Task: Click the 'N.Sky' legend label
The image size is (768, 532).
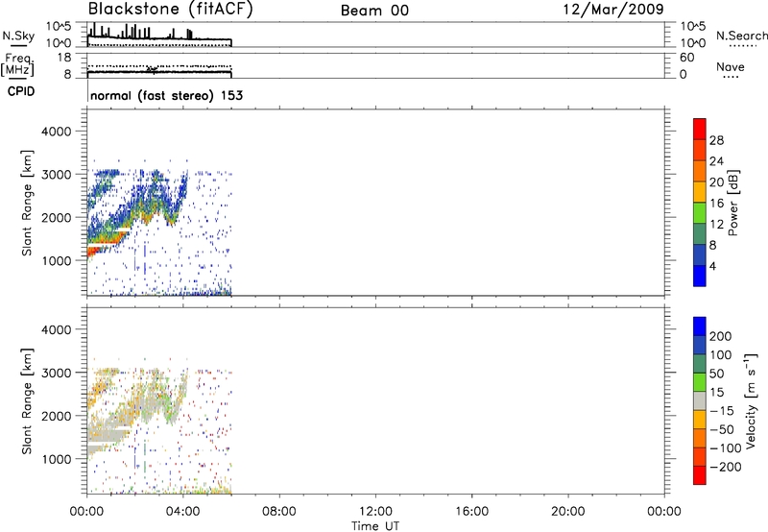Action: (x=18, y=36)
